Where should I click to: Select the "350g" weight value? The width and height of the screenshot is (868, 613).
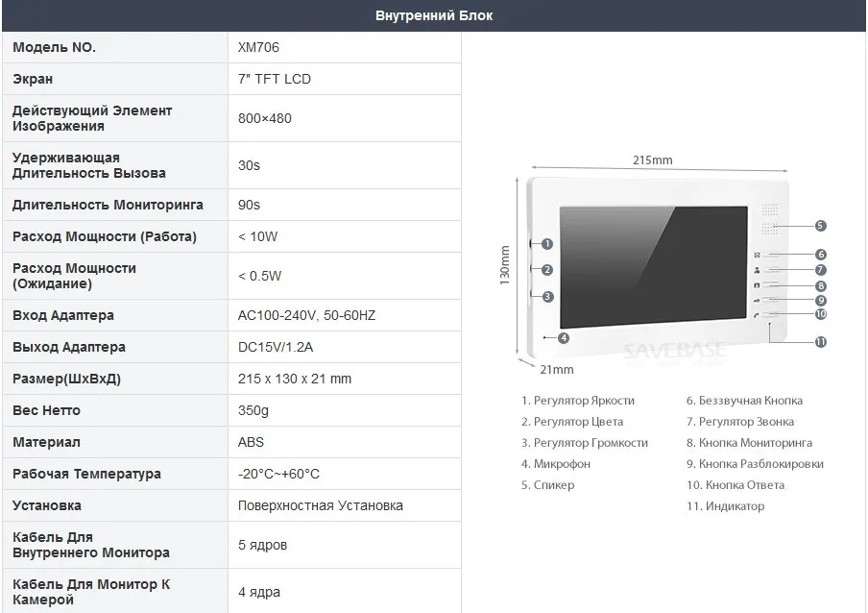pos(253,410)
